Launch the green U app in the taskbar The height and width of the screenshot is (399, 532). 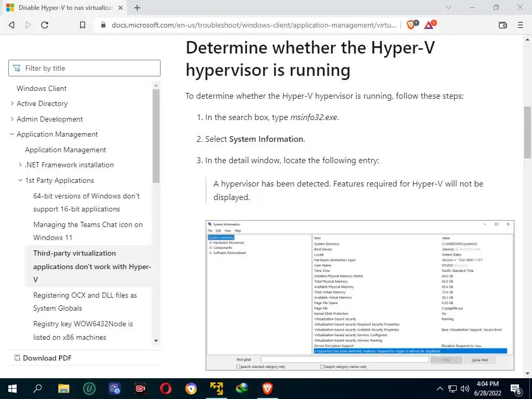pyautogui.click(x=89, y=389)
